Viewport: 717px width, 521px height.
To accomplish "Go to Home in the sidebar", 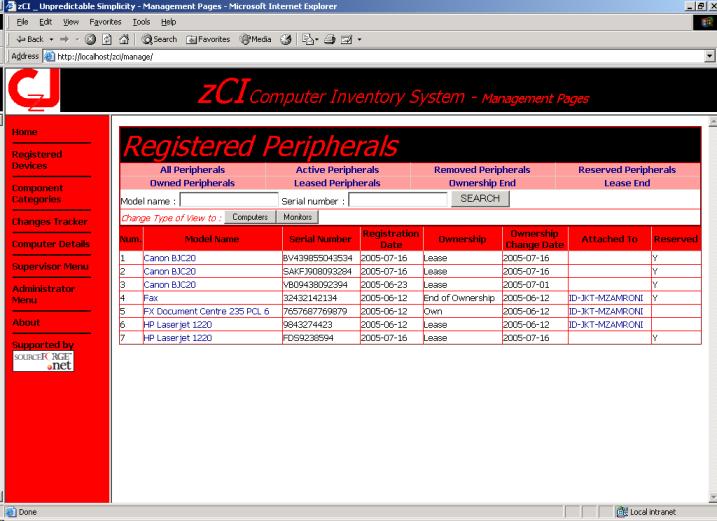I will tap(25, 132).
